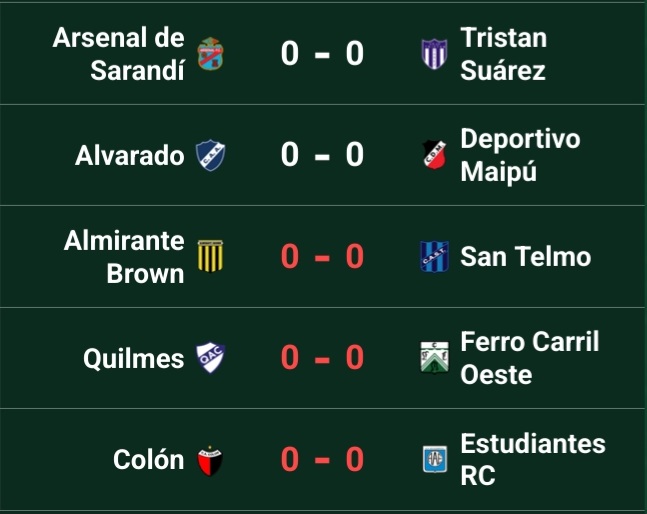Click the Arsenal de Sarandí club crest

point(210,54)
